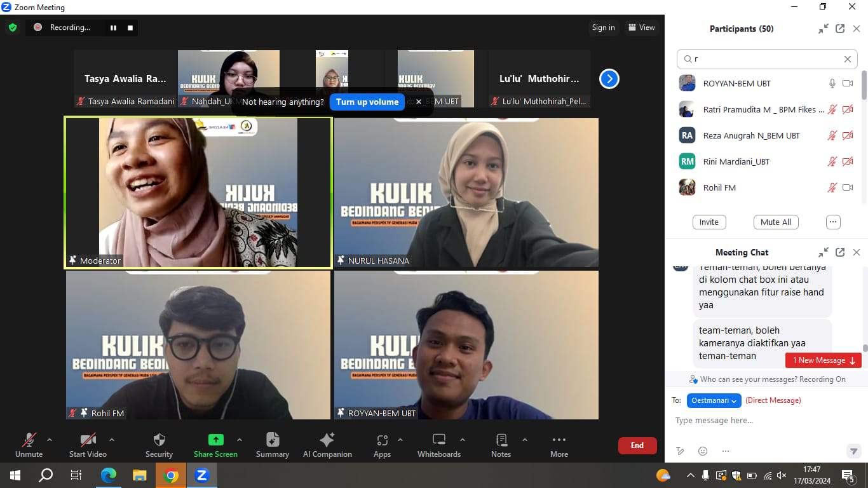Pop out the Meeting Chat panel
The width and height of the screenshot is (868, 488).
click(x=840, y=252)
